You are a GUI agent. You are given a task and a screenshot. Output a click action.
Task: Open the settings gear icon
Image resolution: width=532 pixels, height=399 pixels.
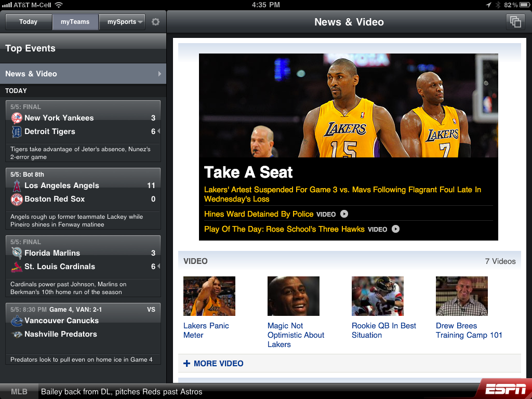pos(155,22)
